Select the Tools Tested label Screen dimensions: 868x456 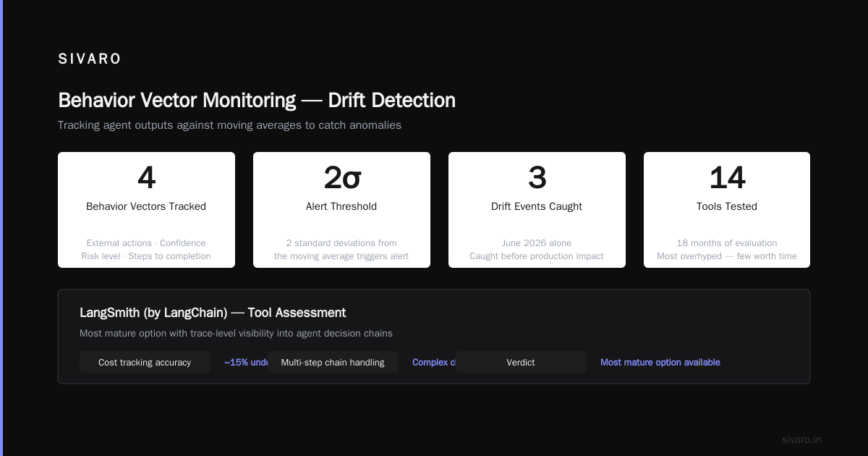[x=727, y=206]
